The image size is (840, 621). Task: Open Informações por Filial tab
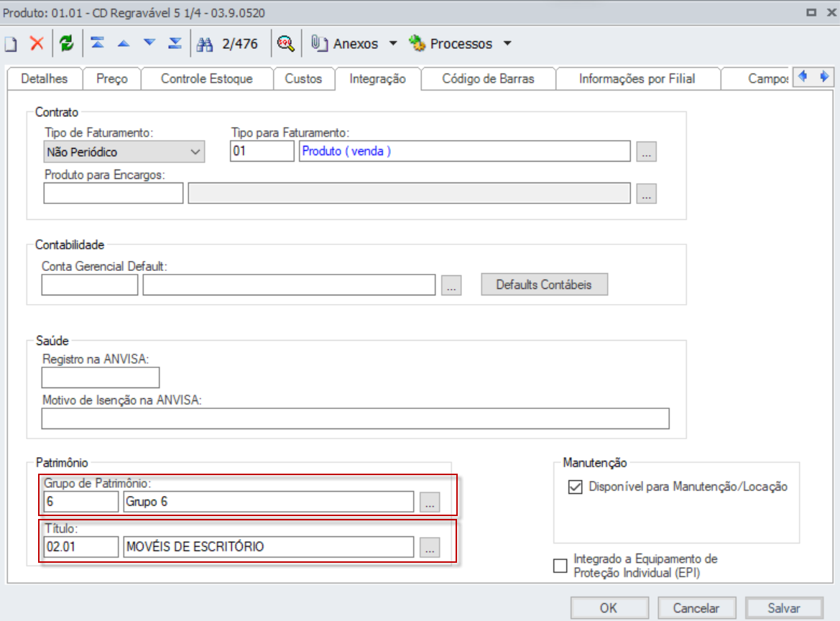tap(637, 79)
